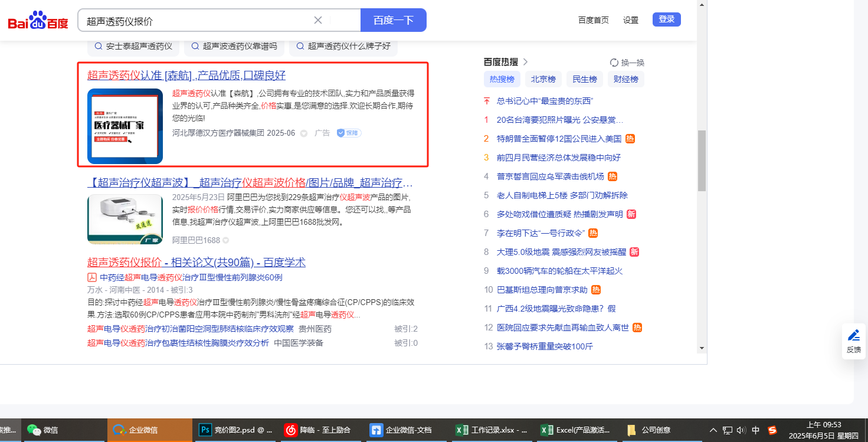Click the Baidu logo

(x=38, y=21)
